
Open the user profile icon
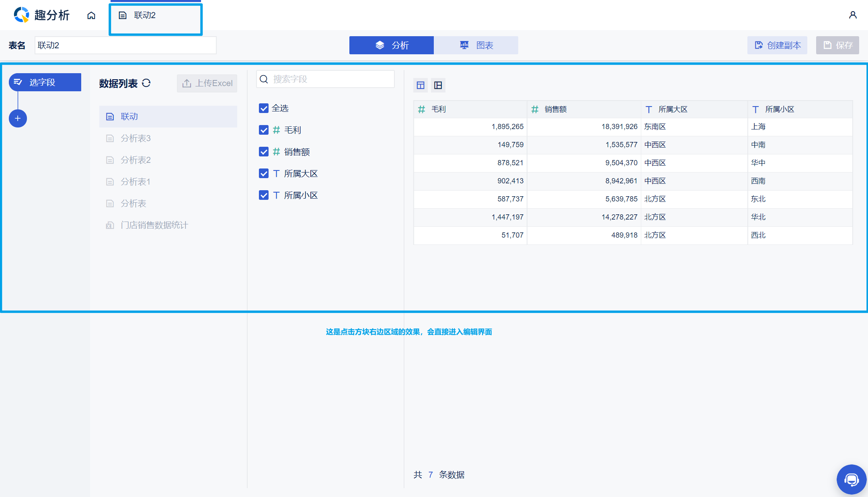click(x=852, y=15)
